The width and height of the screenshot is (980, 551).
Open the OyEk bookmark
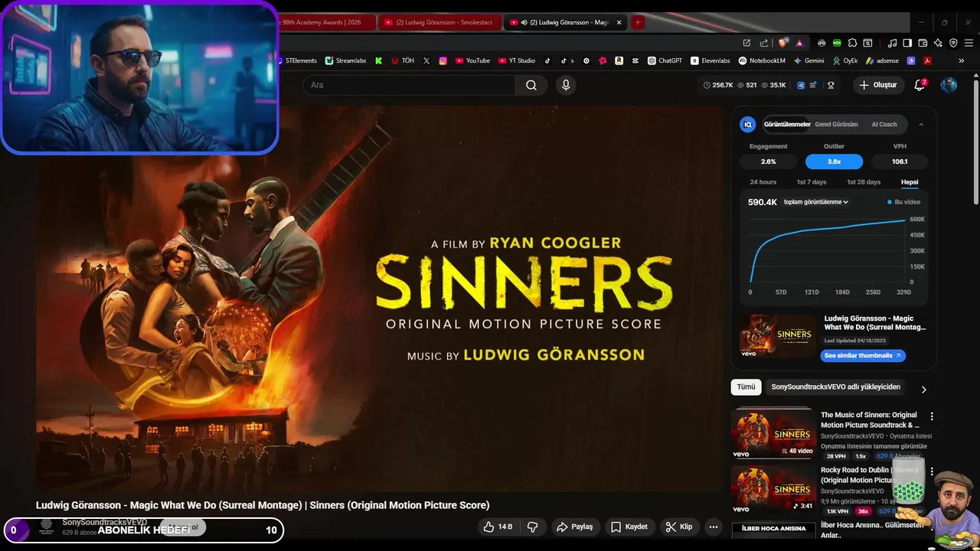(x=844, y=60)
